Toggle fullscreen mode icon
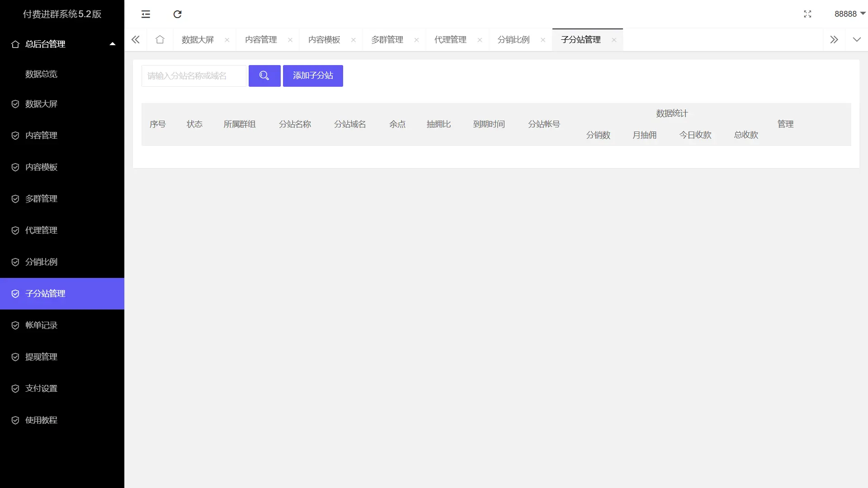 point(807,14)
